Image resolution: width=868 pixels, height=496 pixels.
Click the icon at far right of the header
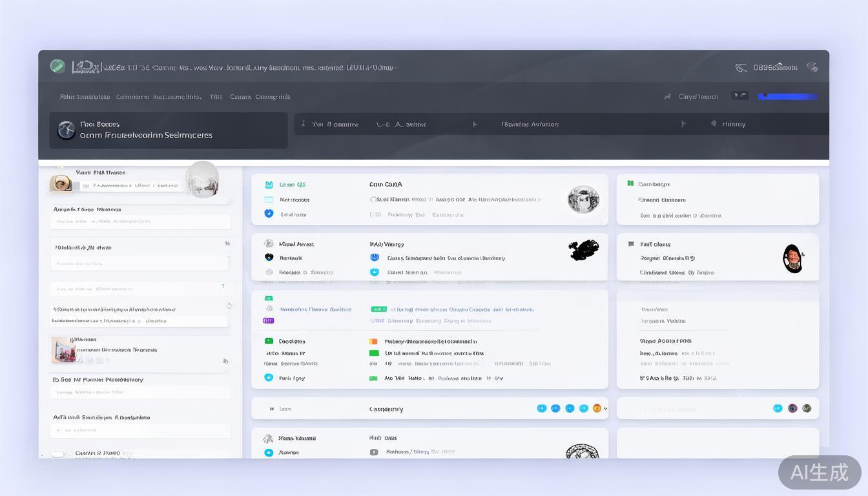click(812, 67)
